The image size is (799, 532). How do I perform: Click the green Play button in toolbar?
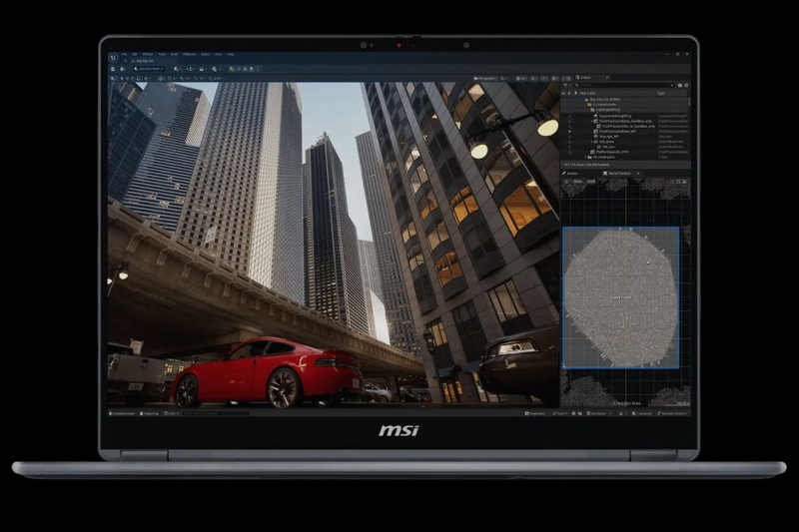coord(232,69)
